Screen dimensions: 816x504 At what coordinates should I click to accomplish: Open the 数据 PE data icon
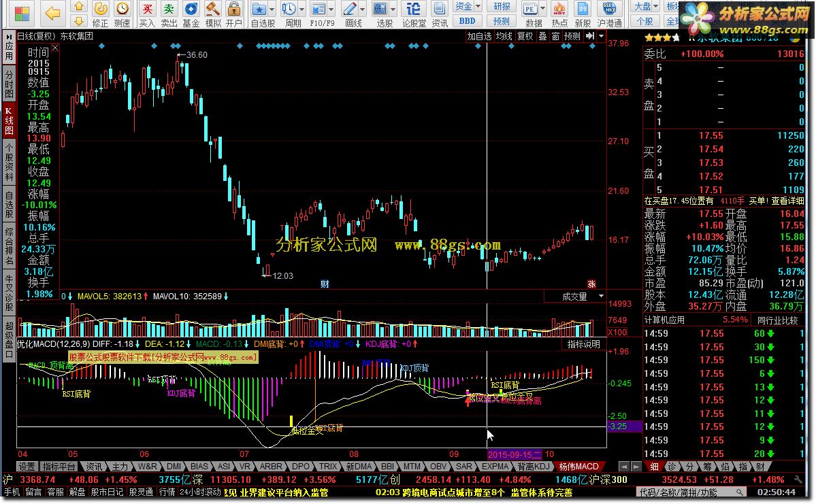[530, 10]
